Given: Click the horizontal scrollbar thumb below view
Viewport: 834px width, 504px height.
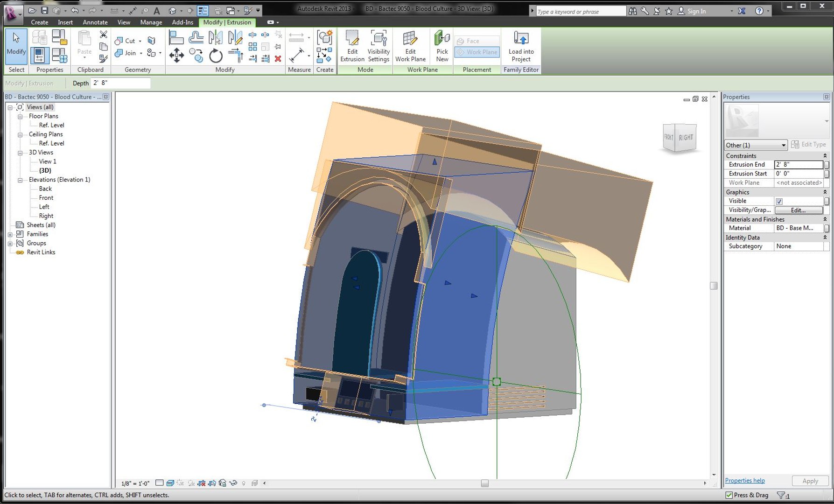Looking at the screenshot, I should [x=485, y=483].
